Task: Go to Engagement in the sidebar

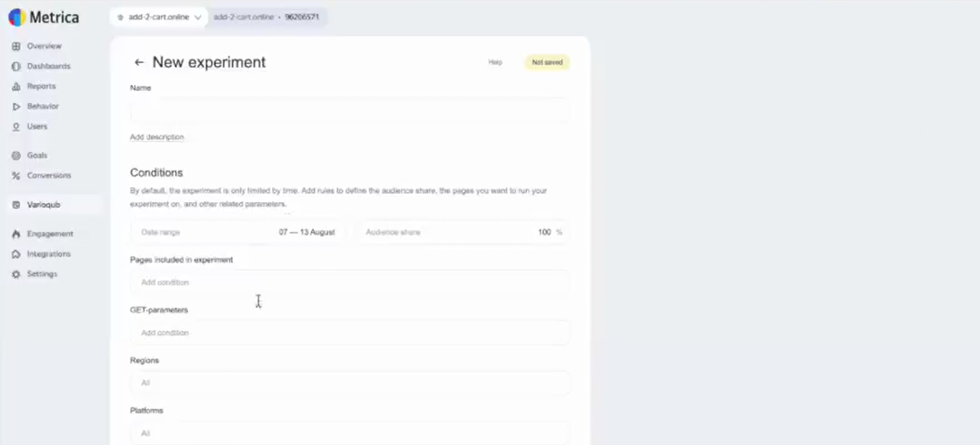Action: (x=49, y=235)
